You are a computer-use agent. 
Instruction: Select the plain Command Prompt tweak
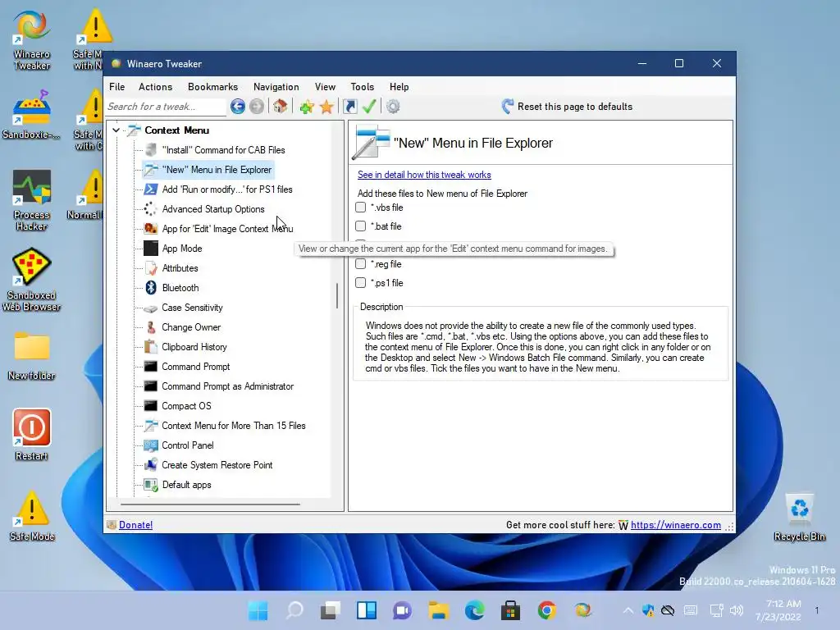click(195, 367)
